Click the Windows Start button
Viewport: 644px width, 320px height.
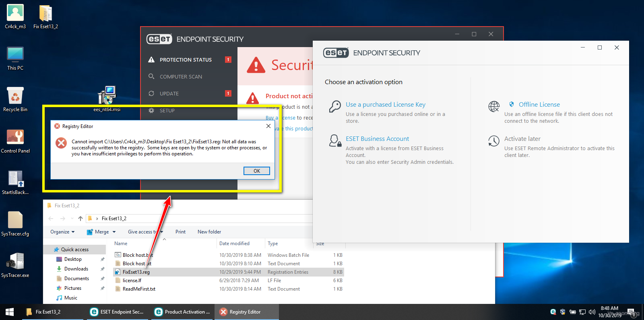point(10,312)
